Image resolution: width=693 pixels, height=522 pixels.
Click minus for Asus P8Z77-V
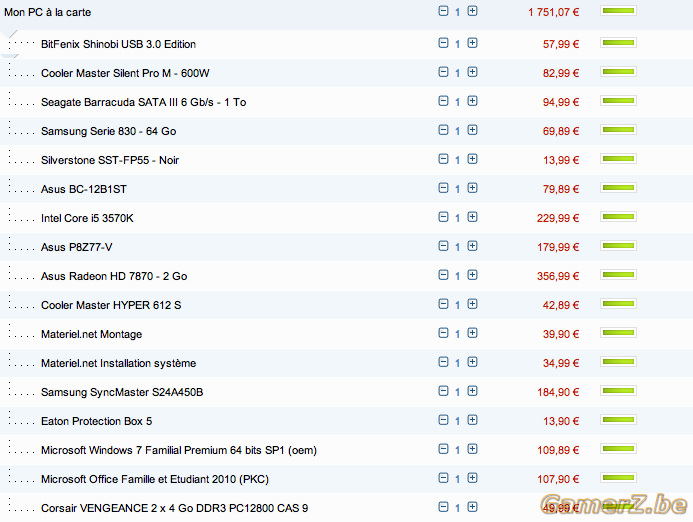pyautogui.click(x=443, y=246)
